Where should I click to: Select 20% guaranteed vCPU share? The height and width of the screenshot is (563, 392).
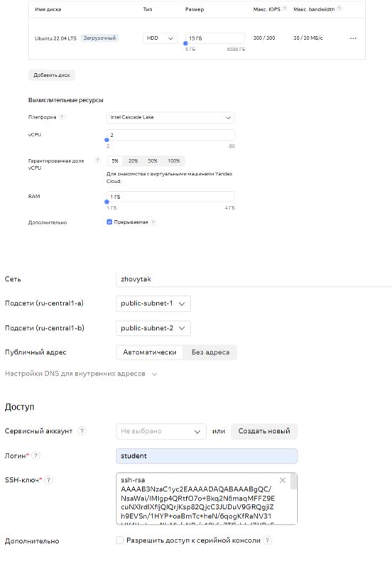click(x=134, y=161)
